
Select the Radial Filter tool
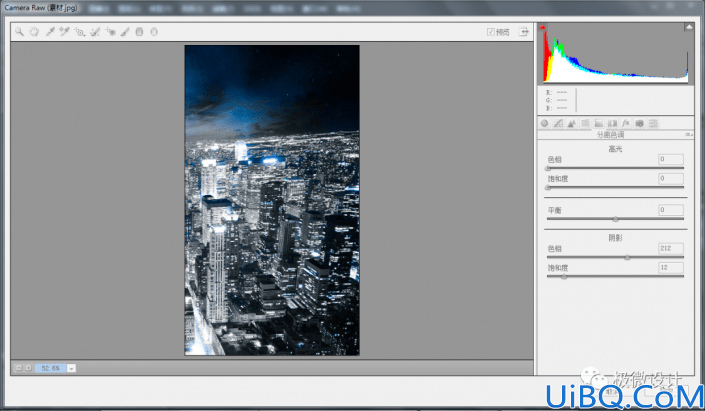coord(154,31)
